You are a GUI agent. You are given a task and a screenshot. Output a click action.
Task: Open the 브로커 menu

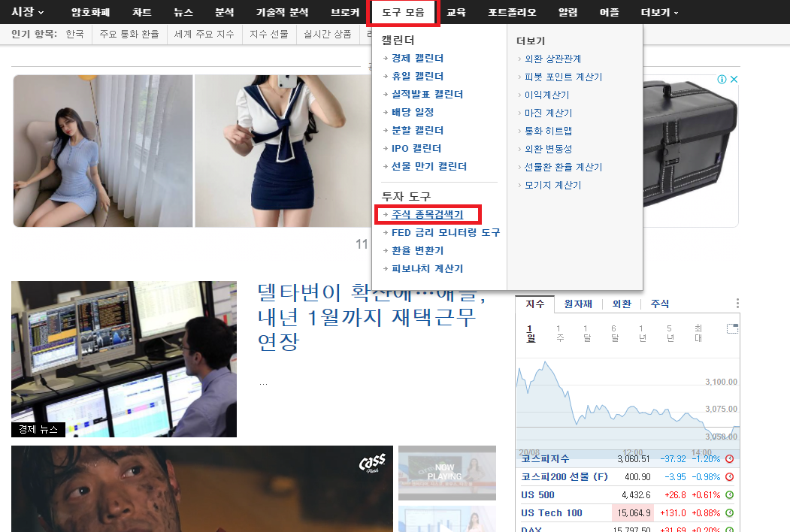(345, 12)
